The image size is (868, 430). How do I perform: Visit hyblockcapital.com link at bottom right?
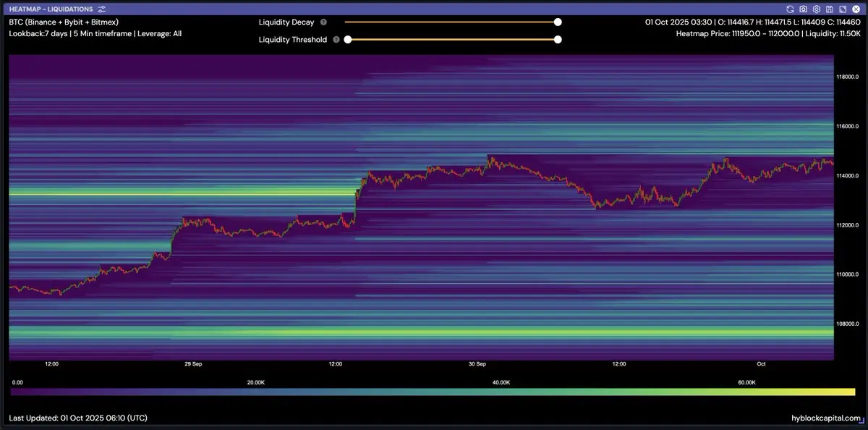(x=826, y=418)
